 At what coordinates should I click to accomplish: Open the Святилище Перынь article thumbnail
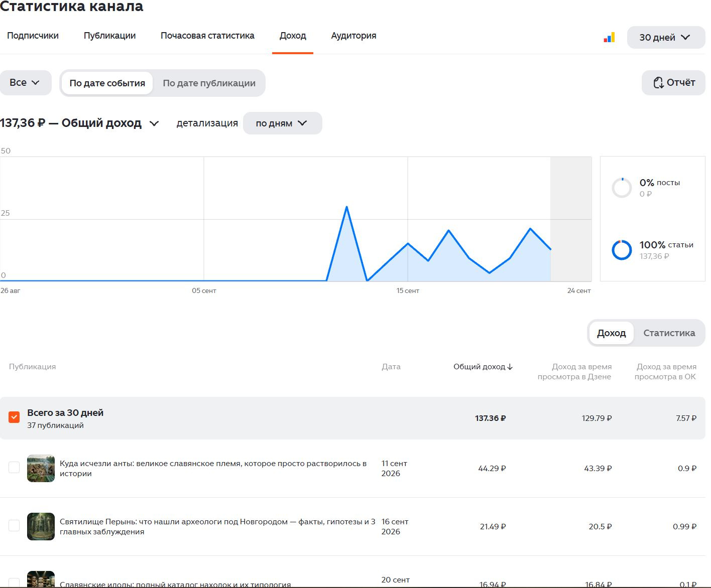41,526
